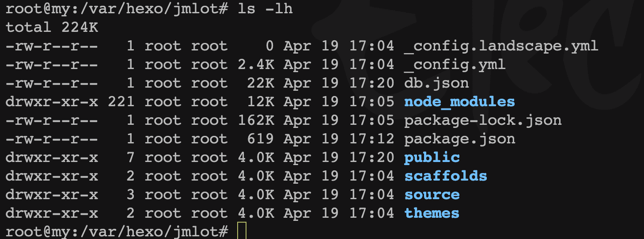Click the "total 224K" output line
Screen dimensions: 644x239
[52, 27]
